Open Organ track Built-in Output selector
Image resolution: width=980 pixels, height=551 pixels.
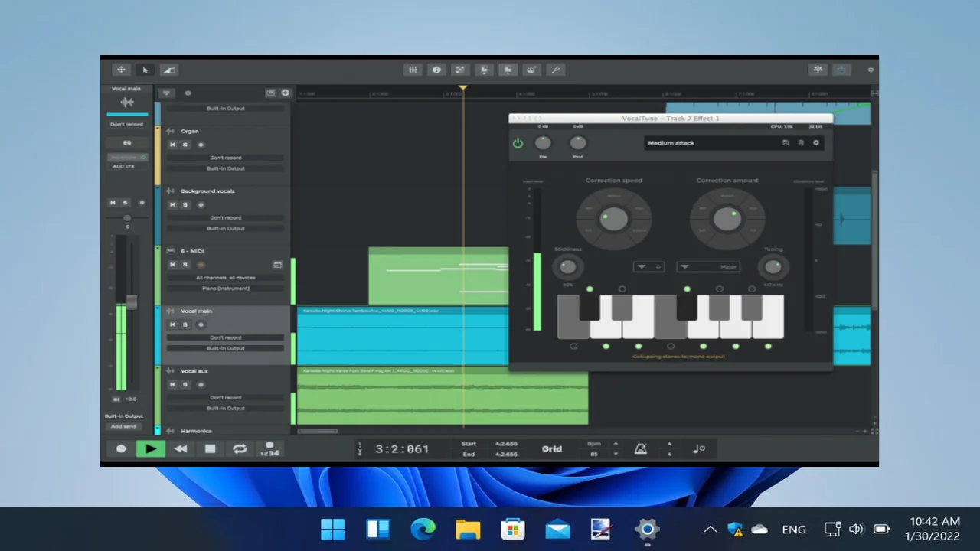(226, 168)
